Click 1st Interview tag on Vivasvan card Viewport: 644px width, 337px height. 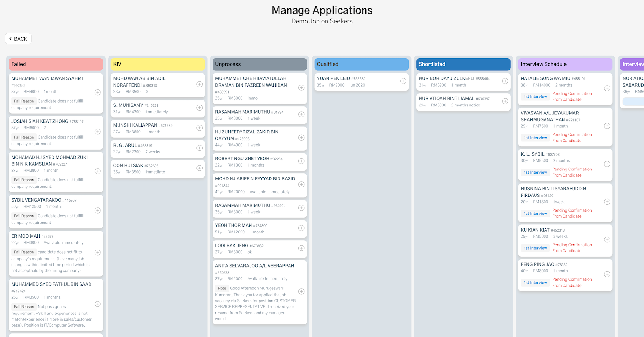(x=535, y=138)
